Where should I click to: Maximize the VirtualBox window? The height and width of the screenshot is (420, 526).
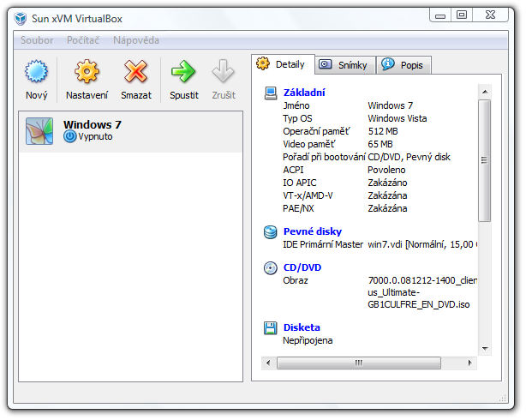[462, 15]
